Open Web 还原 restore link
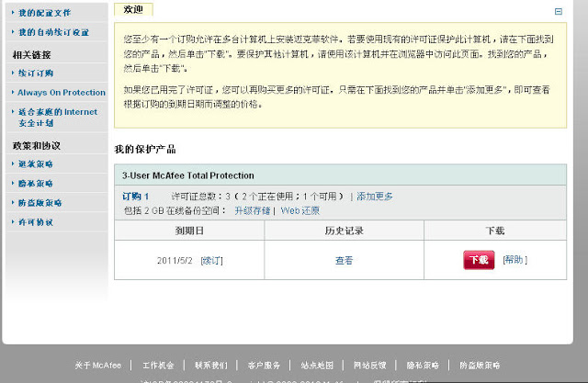Screen dimensions: 588x383 coord(300,210)
